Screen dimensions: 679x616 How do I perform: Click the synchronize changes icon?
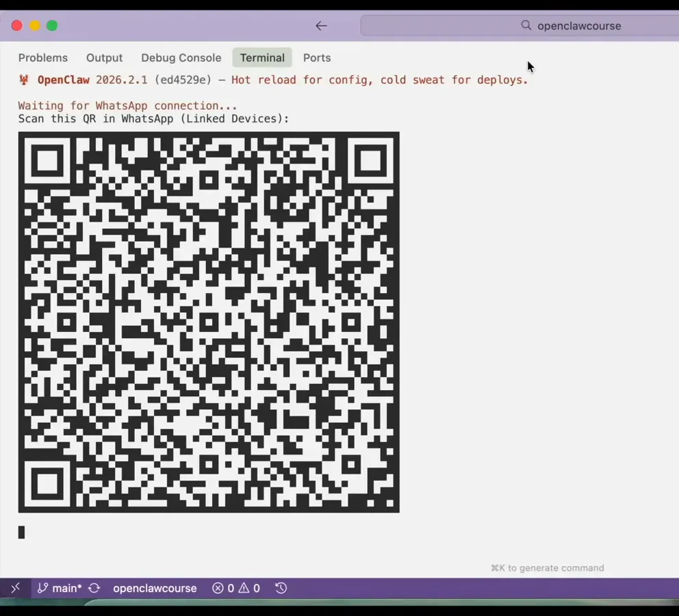coord(94,589)
